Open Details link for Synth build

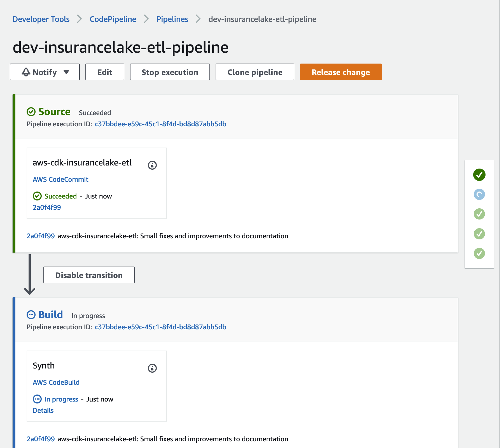click(43, 410)
